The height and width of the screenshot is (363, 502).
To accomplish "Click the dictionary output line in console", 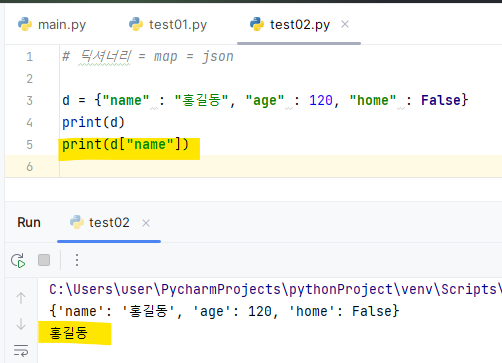I will [224, 311].
